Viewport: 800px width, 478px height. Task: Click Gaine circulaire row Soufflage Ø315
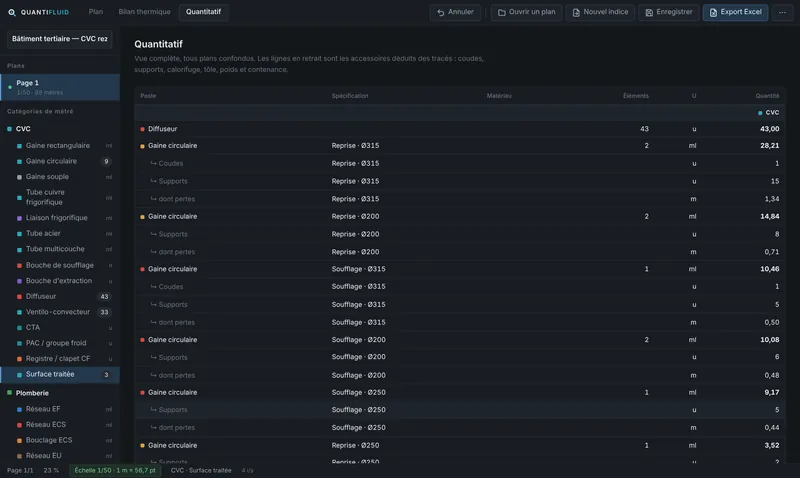(460, 269)
